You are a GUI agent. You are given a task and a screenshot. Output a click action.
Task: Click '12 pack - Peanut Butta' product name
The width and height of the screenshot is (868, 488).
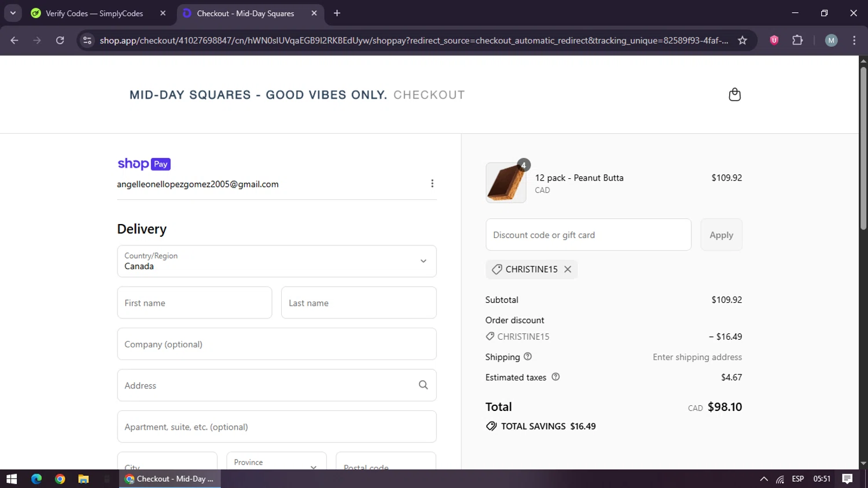click(x=579, y=178)
